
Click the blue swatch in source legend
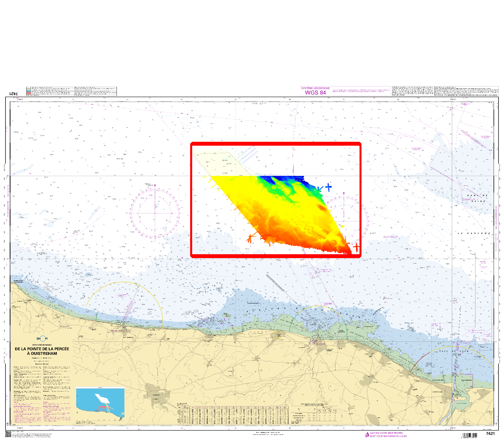pyautogui.click(x=29, y=91)
